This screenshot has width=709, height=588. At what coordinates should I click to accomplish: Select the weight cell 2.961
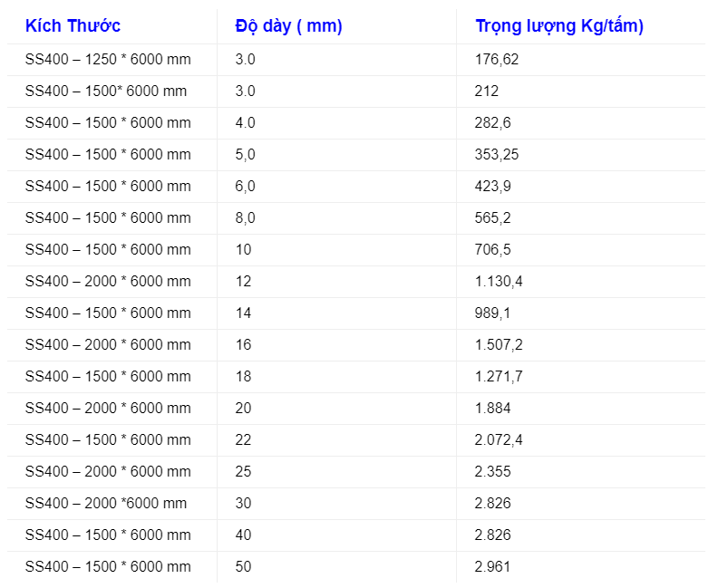point(492,567)
